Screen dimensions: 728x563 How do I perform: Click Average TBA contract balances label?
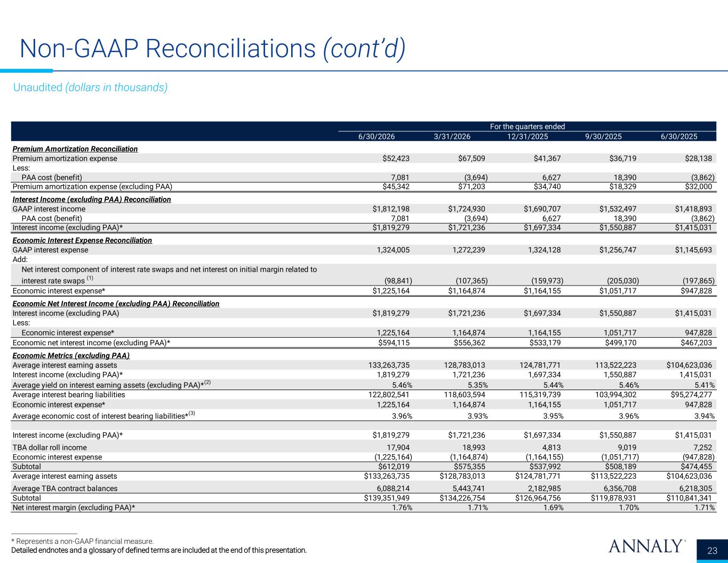(x=65, y=488)
